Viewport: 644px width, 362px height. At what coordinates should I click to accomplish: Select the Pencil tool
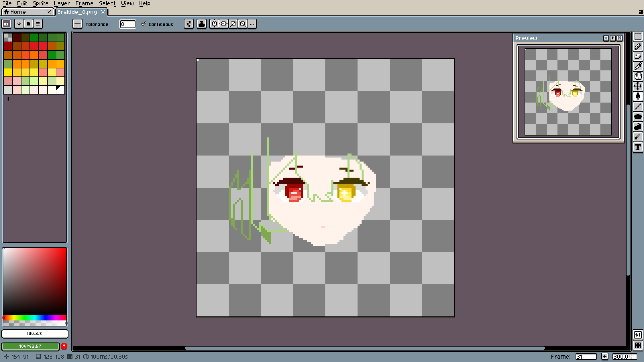click(638, 46)
